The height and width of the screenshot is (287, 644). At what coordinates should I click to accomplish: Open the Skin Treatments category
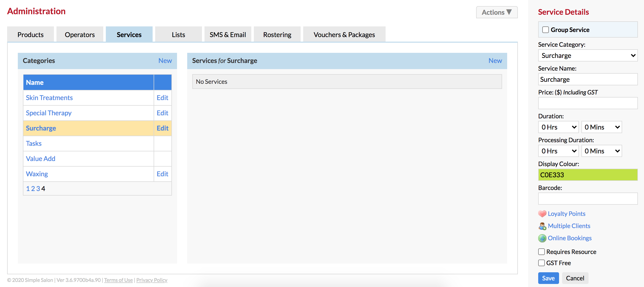49,98
